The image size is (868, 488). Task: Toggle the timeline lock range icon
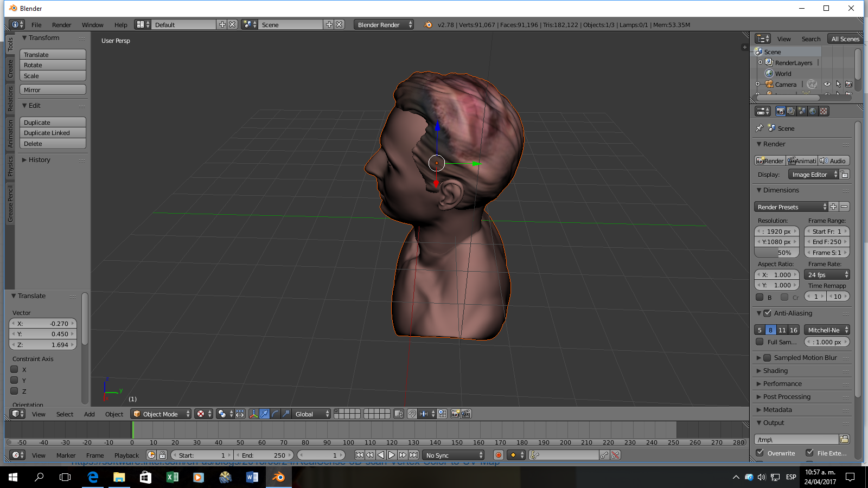click(162, 455)
